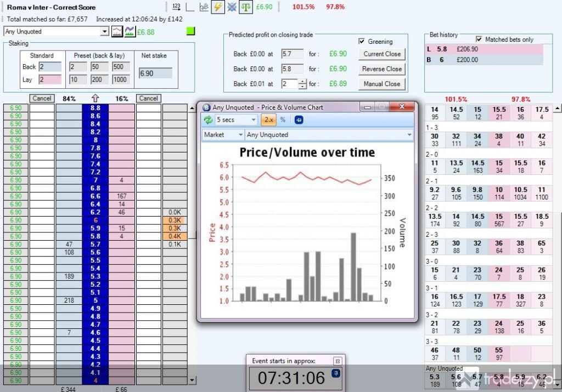Click price 6 on the ladder

[95, 220]
